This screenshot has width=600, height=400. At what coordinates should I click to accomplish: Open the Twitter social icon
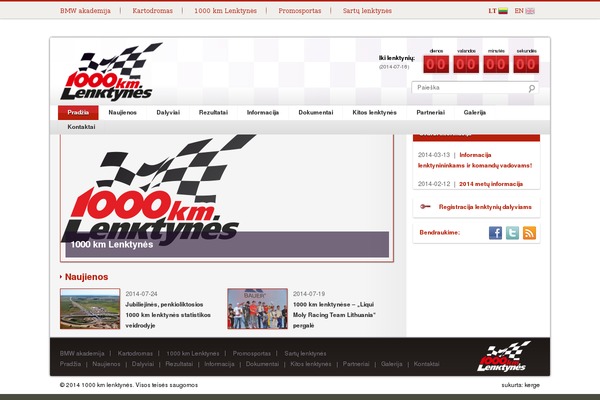pos(512,233)
